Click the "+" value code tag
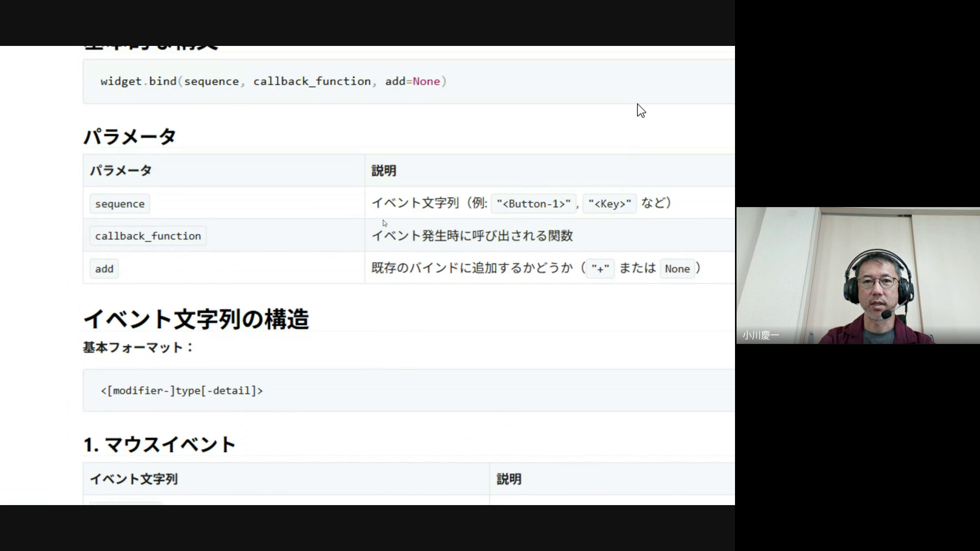This screenshot has height=551, width=980. (600, 269)
